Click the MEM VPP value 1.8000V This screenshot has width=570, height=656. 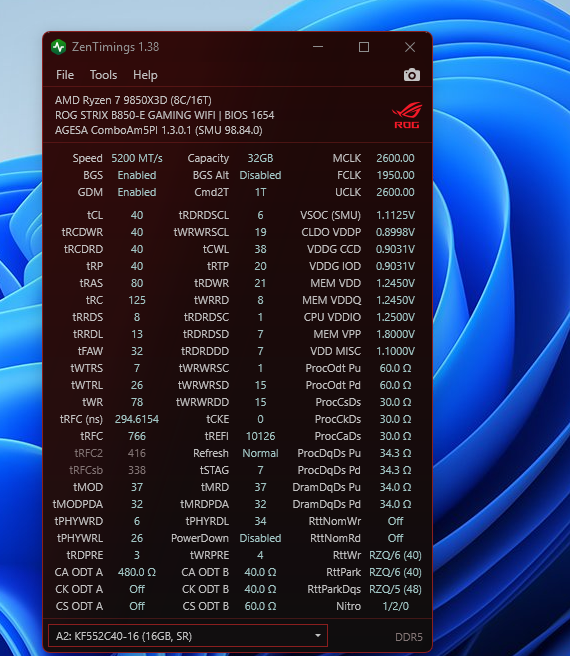[x=395, y=334]
